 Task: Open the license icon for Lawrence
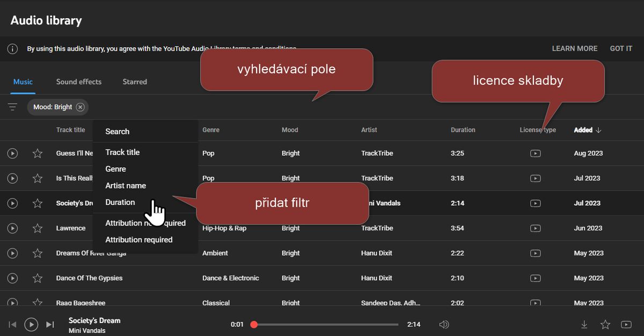pyautogui.click(x=535, y=228)
